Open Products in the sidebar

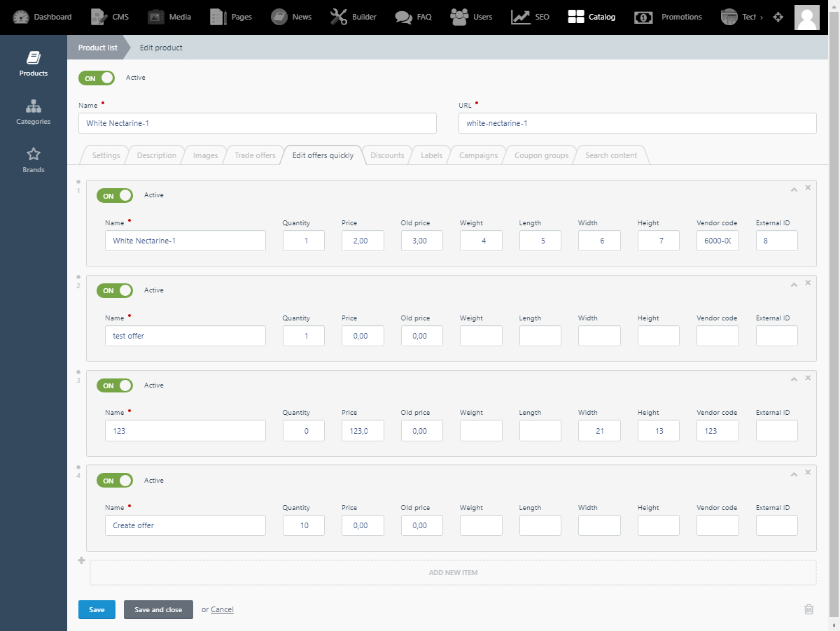click(34, 63)
